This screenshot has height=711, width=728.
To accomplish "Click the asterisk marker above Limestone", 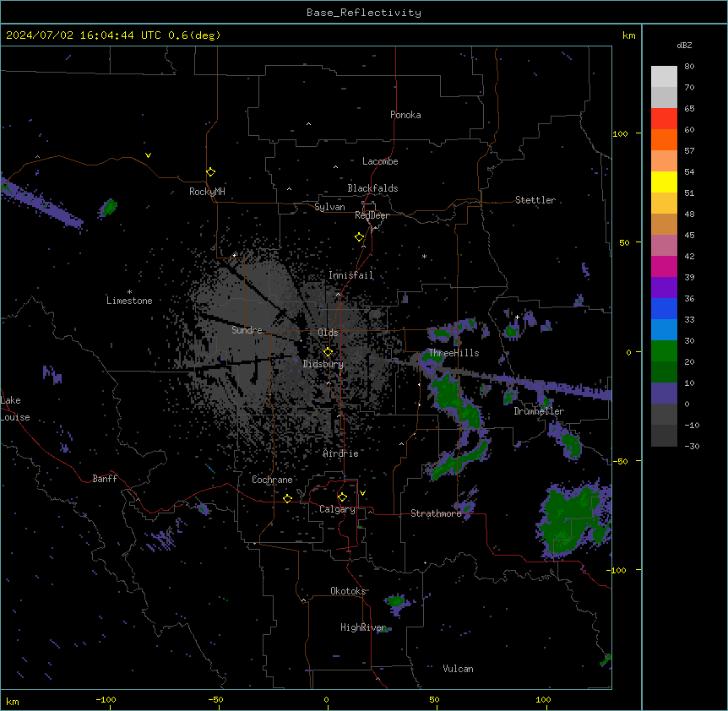I will click(129, 292).
